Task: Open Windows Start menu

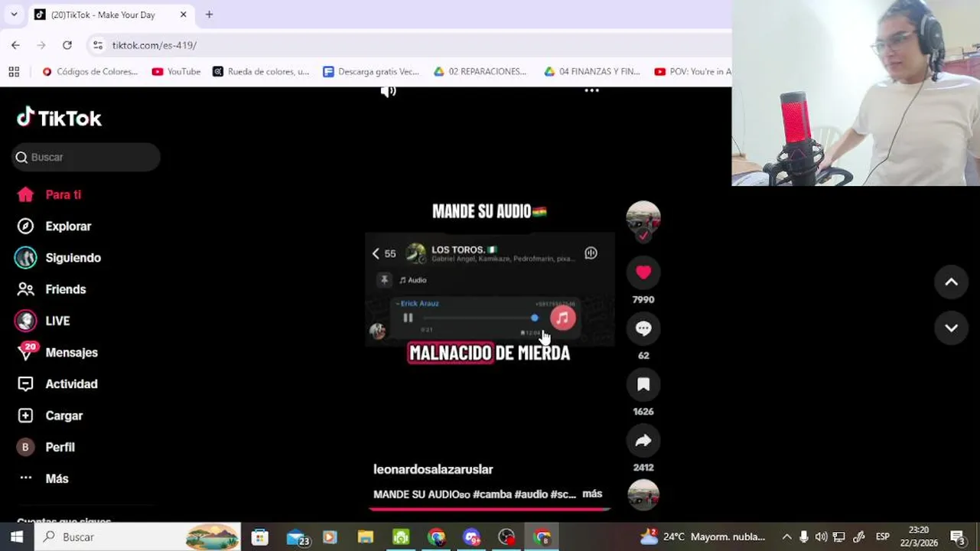Action: [16, 536]
